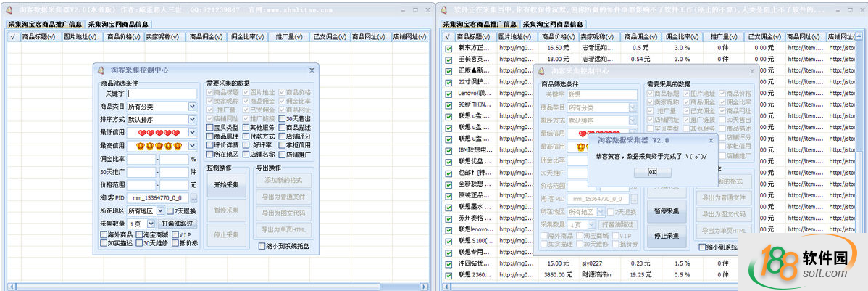The image size is (868, 291).
Task: Click the scroll-up arrow in right window table
Action: click(857, 36)
